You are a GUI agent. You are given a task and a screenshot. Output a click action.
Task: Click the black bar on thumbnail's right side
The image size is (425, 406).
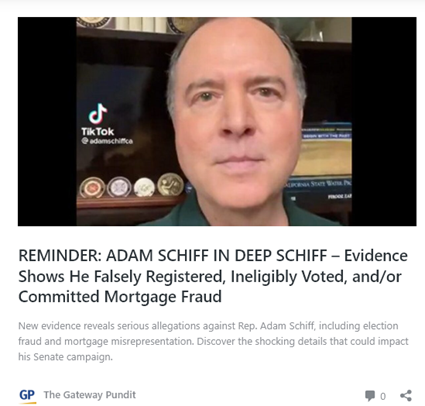tap(384, 121)
